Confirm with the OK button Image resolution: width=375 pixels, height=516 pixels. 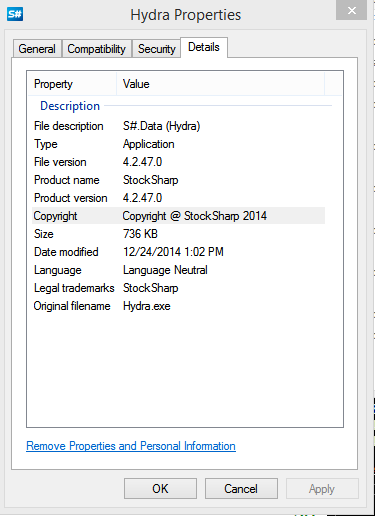(x=160, y=489)
